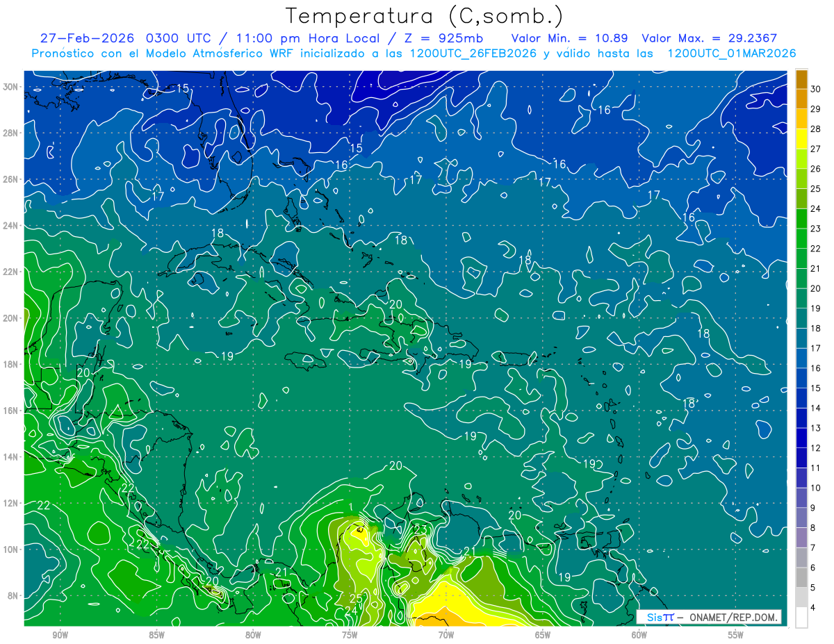Click the valid-until time "1200UTC_01MAR2026"
Viewport: 834px width, 644px height.
point(731,53)
